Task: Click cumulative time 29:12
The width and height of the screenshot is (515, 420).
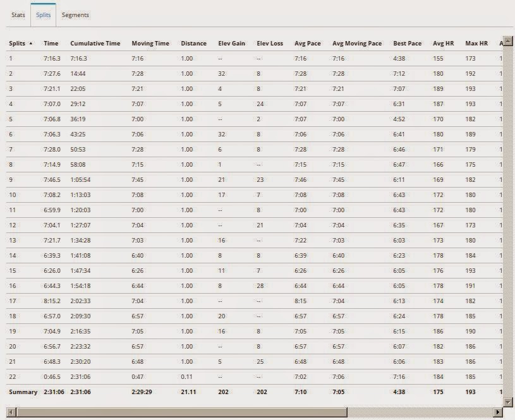Action: coord(78,104)
